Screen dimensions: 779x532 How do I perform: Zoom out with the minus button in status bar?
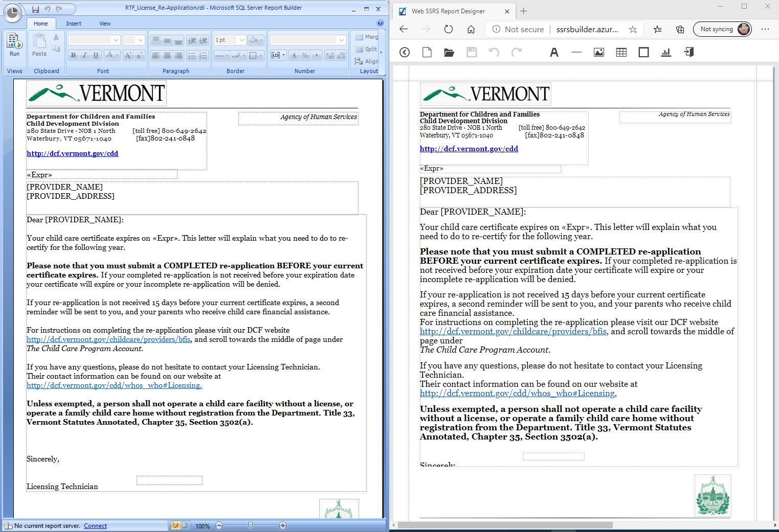click(219, 525)
